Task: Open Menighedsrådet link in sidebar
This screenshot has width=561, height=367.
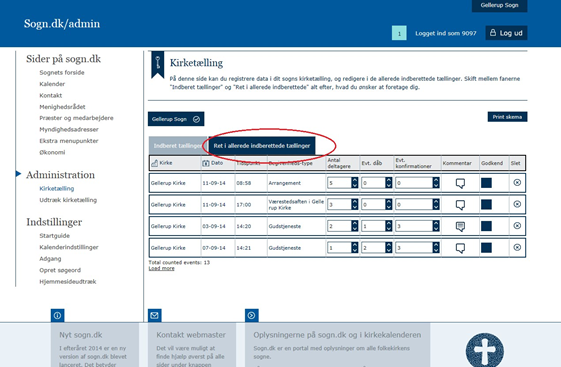Action: (62, 107)
